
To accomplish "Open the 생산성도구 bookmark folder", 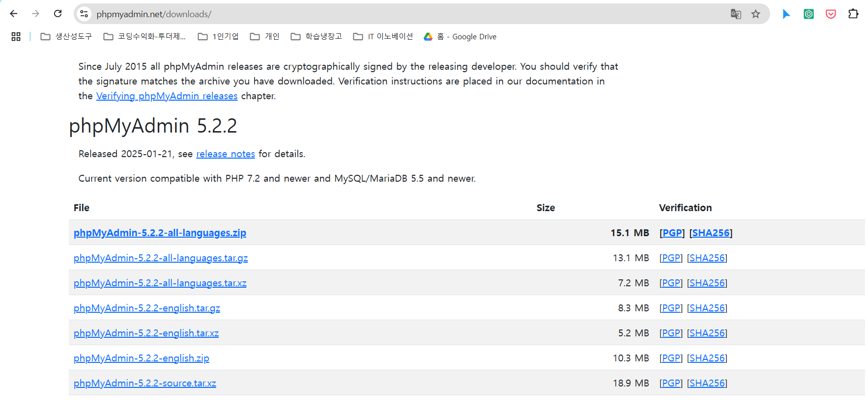I will (66, 36).
